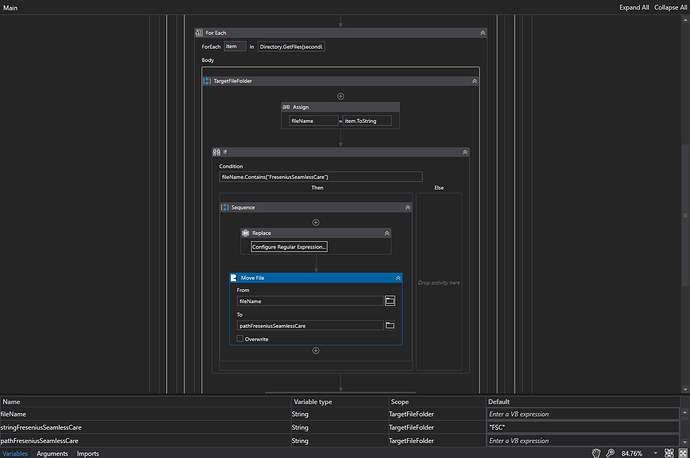This screenshot has width=690, height=458.
Task: Click the search magnifier icon near the zoom
Action: click(610, 453)
